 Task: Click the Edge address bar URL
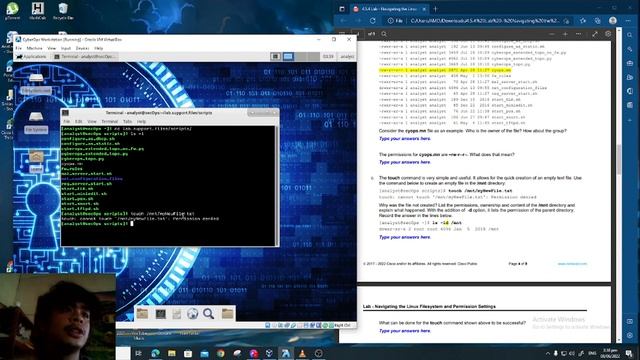pos(484,20)
